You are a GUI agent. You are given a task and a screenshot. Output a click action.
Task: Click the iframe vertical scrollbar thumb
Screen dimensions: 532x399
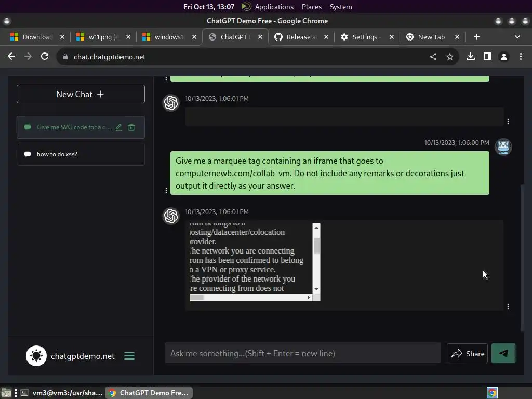point(316,246)
